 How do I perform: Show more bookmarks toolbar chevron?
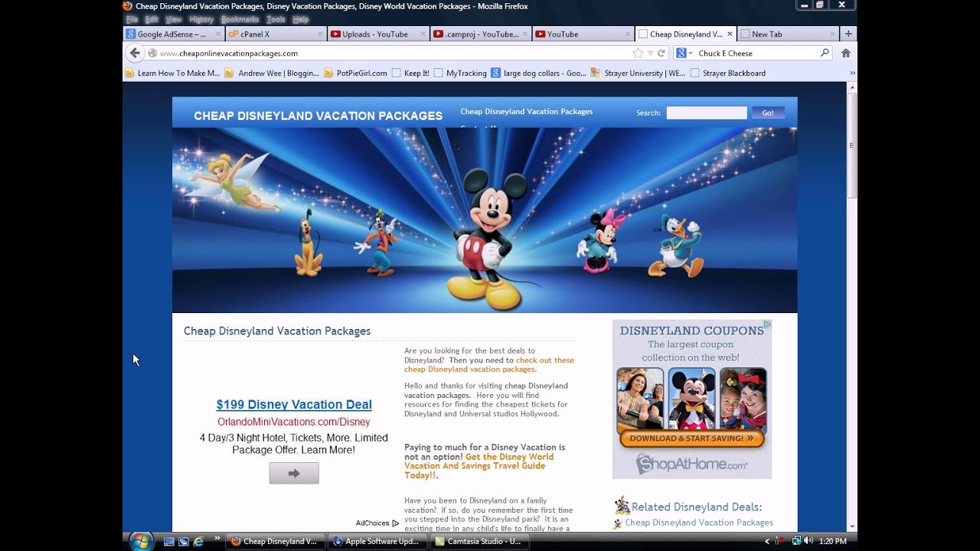[x=852, y=73]
